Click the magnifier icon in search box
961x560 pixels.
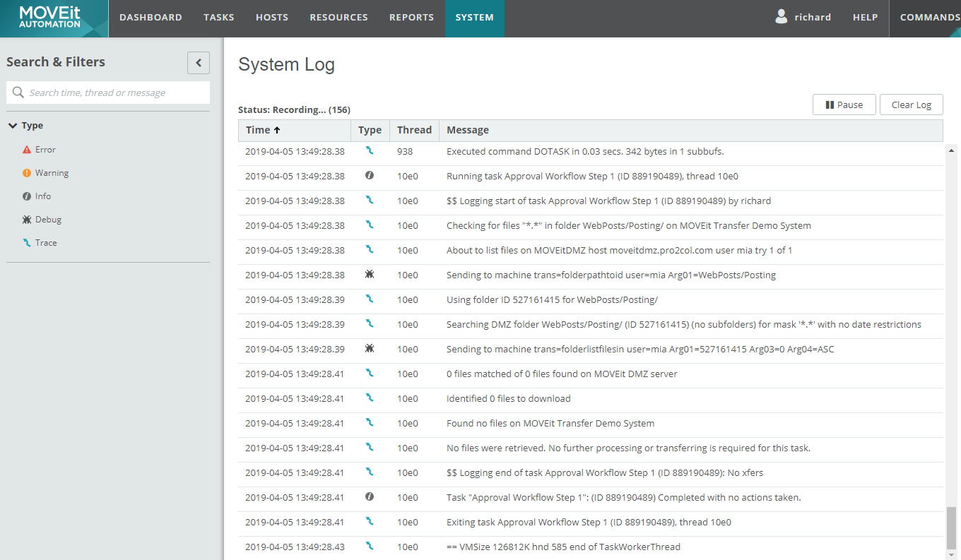coord(18,93)
